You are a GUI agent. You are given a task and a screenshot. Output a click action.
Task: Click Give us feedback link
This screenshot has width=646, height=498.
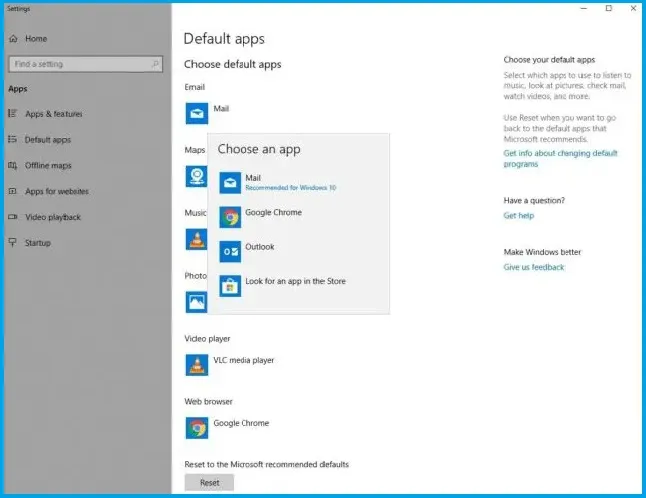click(534, 267)
